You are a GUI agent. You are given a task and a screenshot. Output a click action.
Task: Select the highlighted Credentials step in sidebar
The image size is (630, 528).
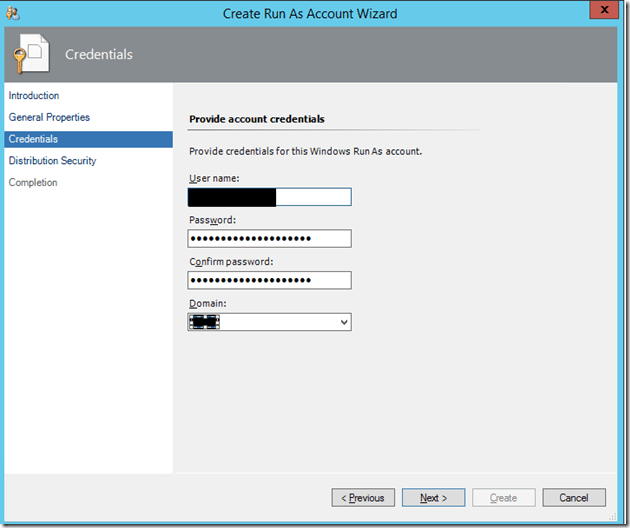(33, 139)
